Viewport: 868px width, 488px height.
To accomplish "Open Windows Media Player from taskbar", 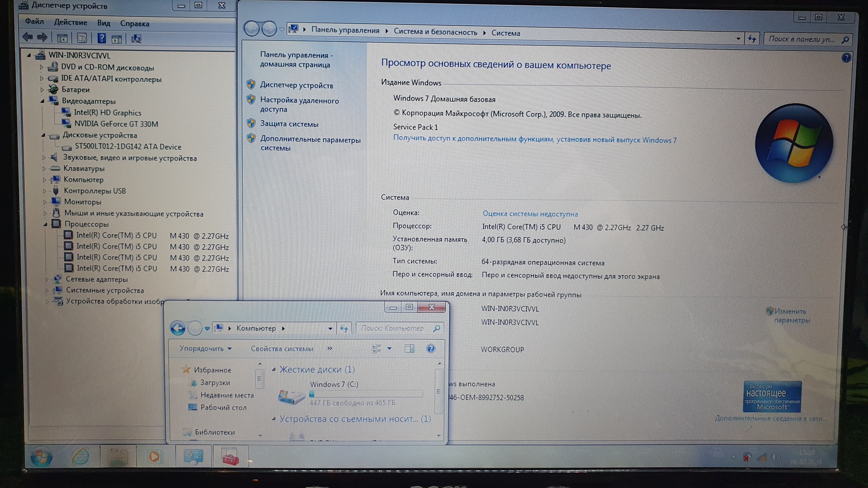I will point(154,457).
